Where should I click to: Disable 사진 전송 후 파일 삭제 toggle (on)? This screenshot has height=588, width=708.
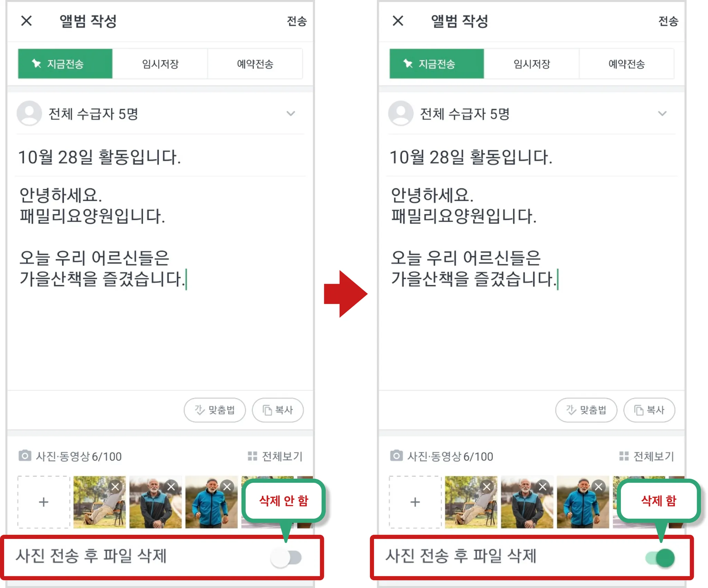(x=660, y=558)
